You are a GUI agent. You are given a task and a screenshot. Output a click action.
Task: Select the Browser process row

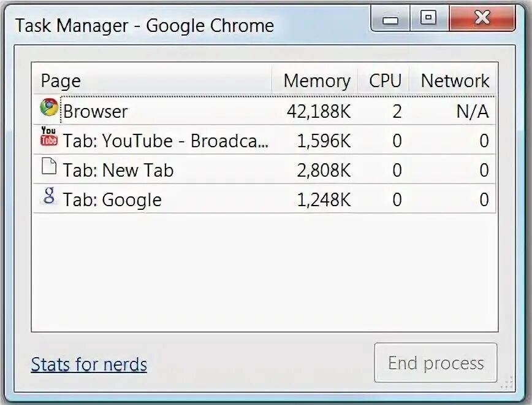click(x=265, y=110)
